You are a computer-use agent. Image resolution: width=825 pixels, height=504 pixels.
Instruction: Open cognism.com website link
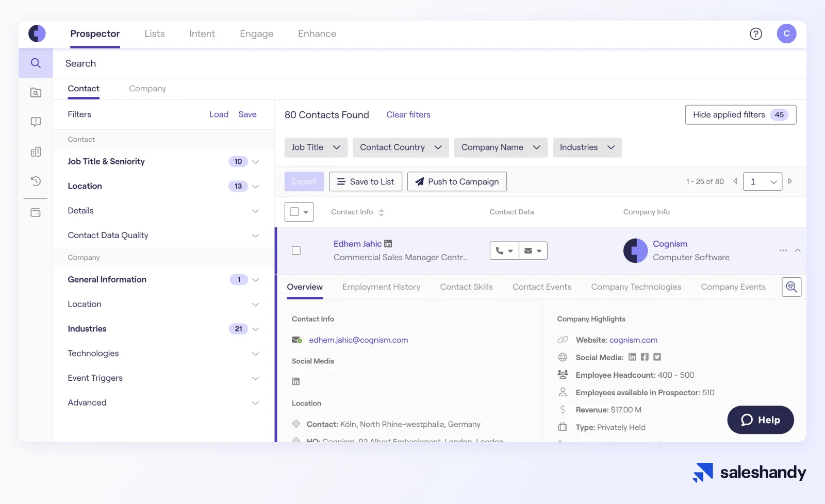(x=633, y=340)
